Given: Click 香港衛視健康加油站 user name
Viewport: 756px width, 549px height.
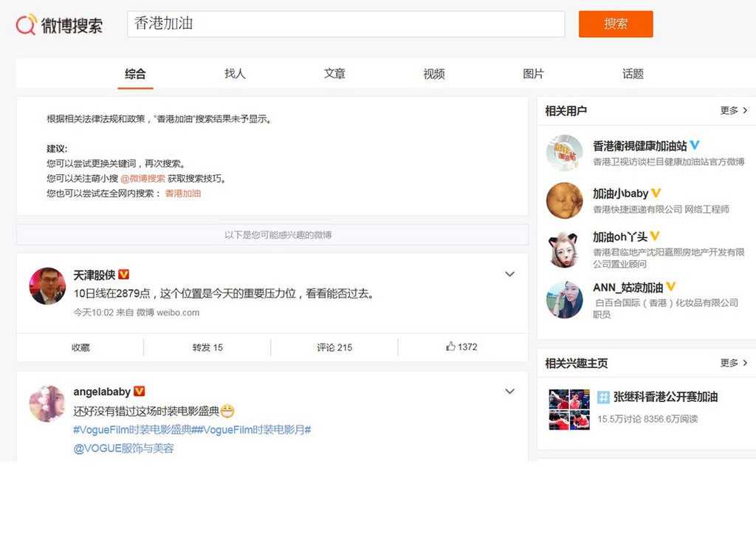Looking at the screenshot, I should point(639,146).
